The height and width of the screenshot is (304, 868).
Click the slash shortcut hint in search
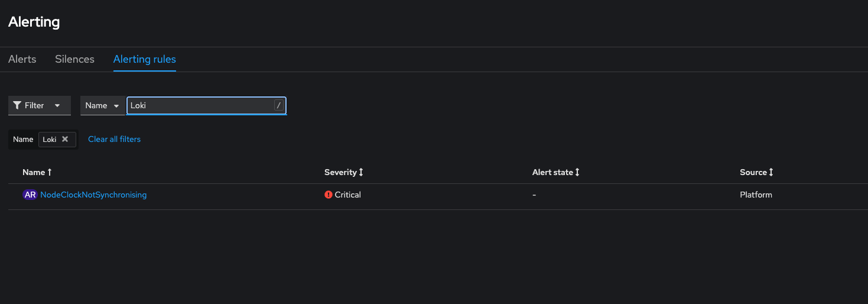click(279, 105)
